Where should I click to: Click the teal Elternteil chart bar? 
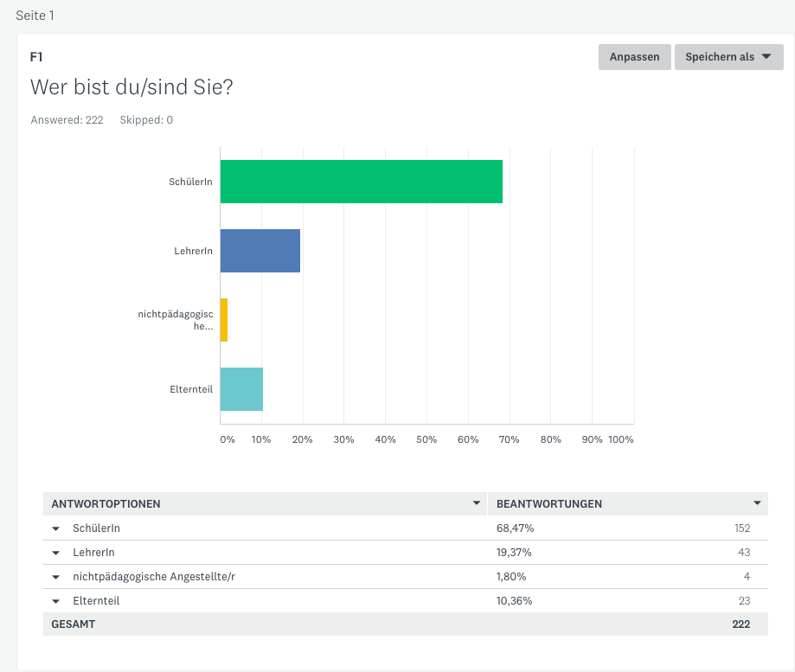241,389
